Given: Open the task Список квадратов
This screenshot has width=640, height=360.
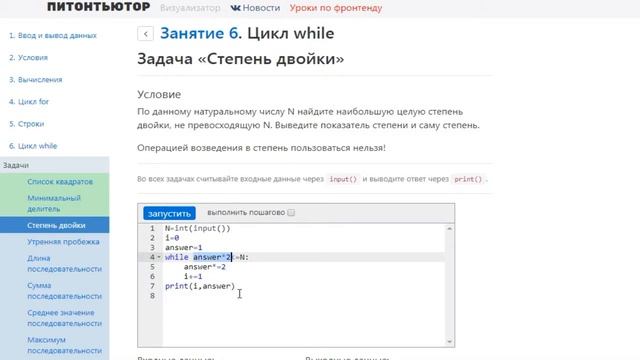Looking at the screenshot, I should (x=60, y=182).
